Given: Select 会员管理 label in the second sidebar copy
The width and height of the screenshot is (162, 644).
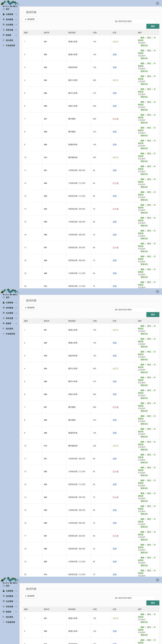Looking at the screenshot, I should [10, 313].
